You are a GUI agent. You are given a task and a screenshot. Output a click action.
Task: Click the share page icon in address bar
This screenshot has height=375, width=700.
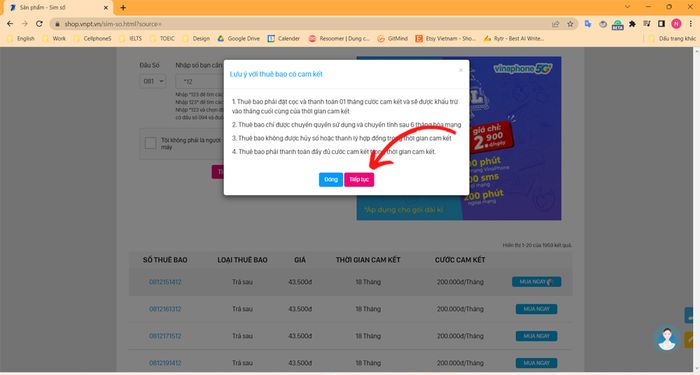(556, 24)
